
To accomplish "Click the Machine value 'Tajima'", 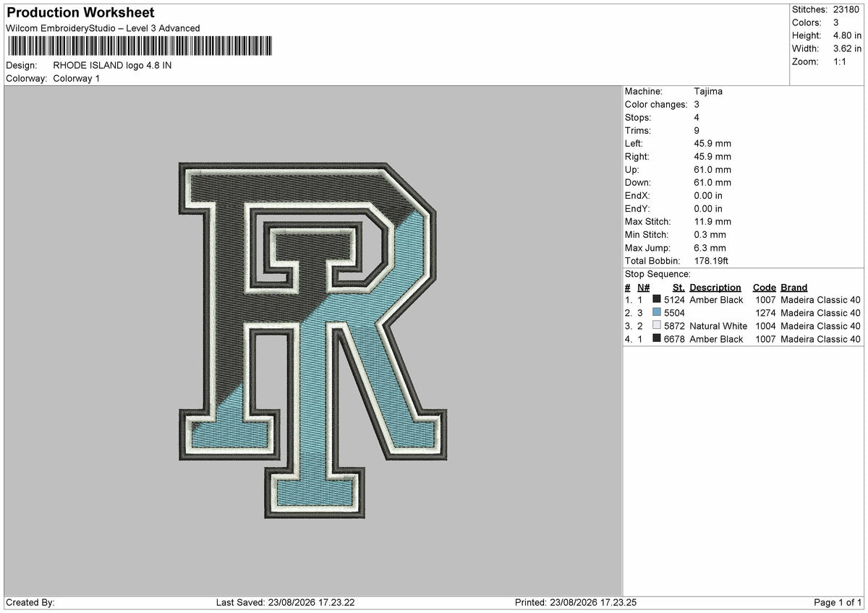I will pyautogui.click(x=708, y=91).
